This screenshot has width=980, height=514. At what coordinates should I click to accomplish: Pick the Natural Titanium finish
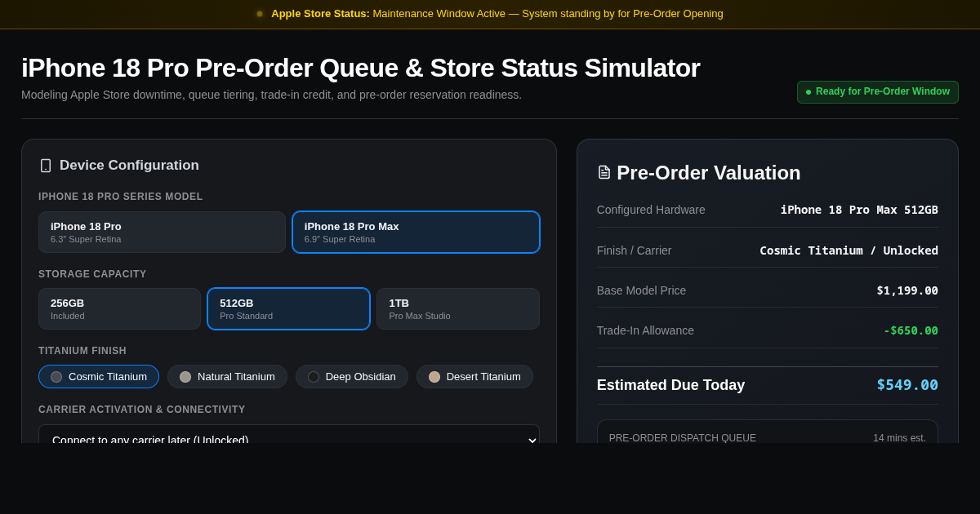click(227, 377)
